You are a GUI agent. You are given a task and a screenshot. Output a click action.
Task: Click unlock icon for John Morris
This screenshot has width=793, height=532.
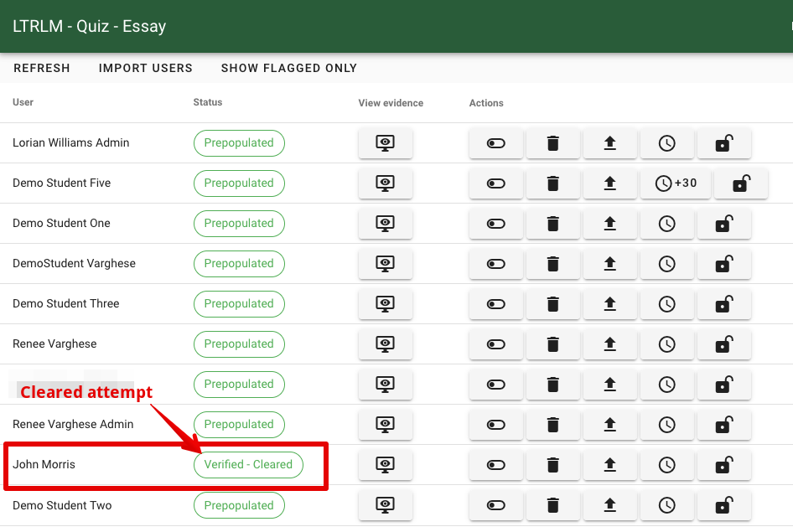pos(723,465)
